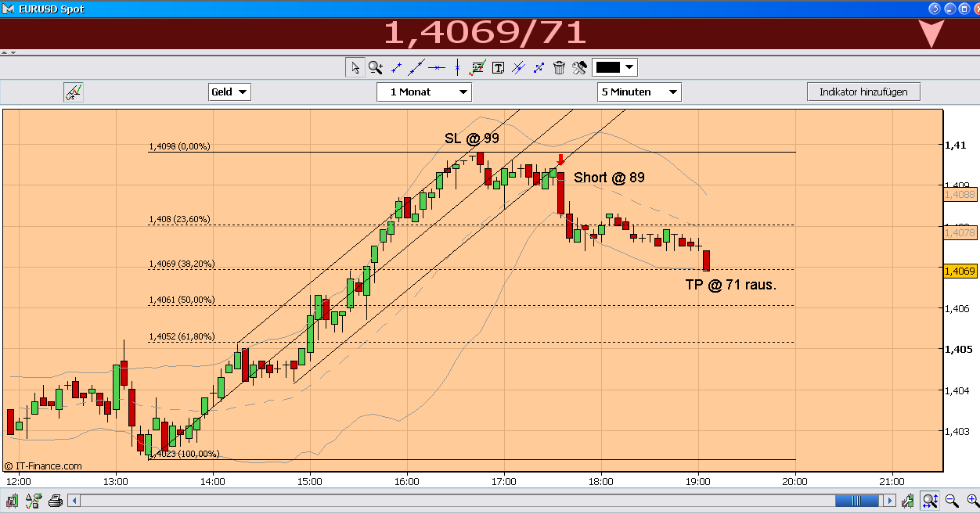Click the 16:00 time axis label
The width and height of the screenshot is (980, 514).
point(407,481)
